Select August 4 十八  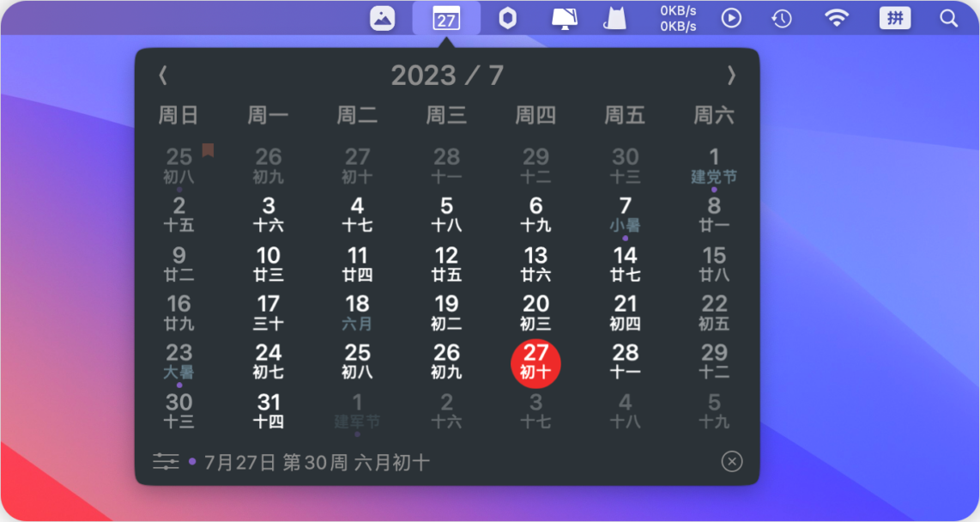pos(625,411)
